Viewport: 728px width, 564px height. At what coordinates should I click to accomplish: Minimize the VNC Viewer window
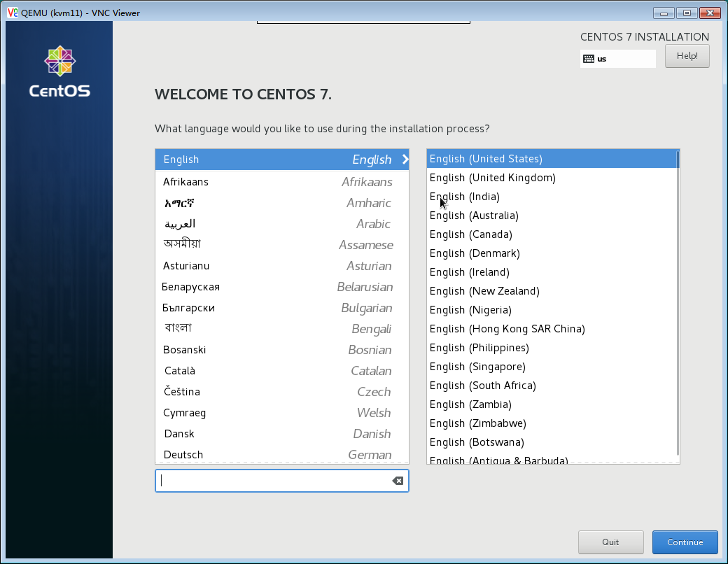coord(664,13)
